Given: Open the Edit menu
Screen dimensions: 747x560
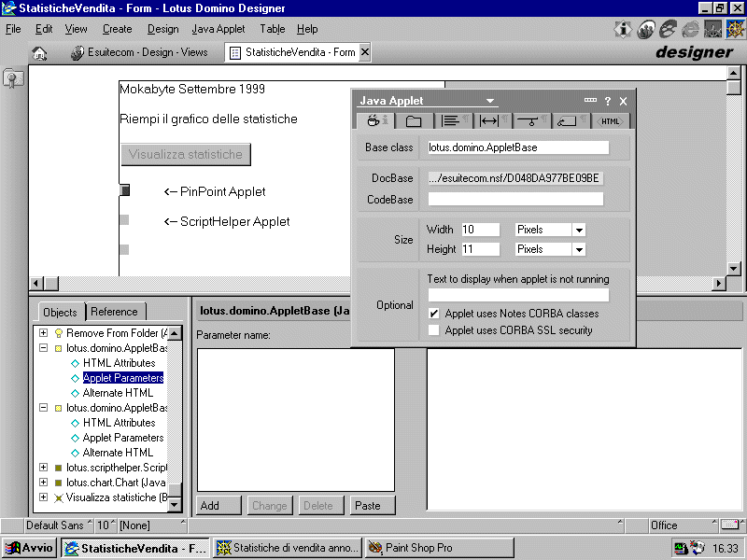Looking at the screenshot, I should (44, 29).
